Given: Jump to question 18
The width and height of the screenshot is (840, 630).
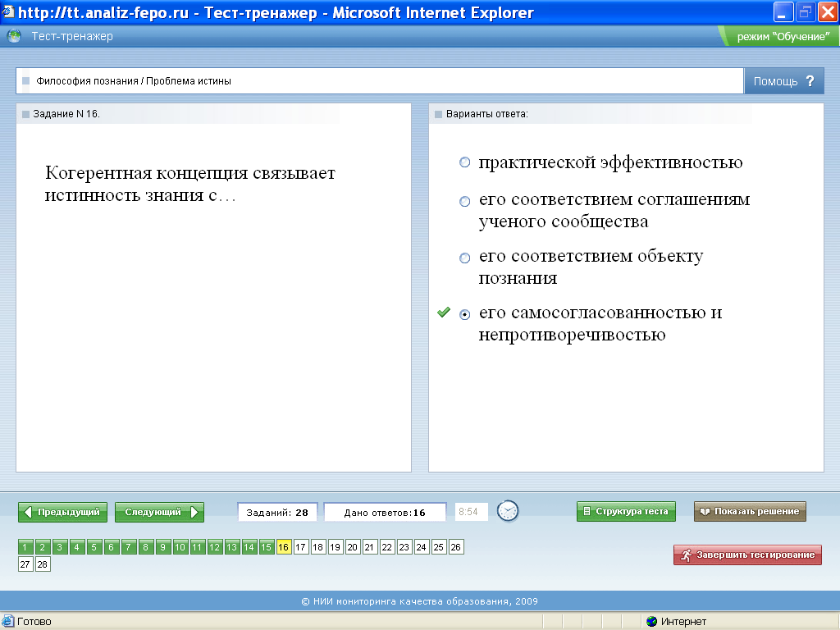Looking at the screenshot, I should pos(317,547).
